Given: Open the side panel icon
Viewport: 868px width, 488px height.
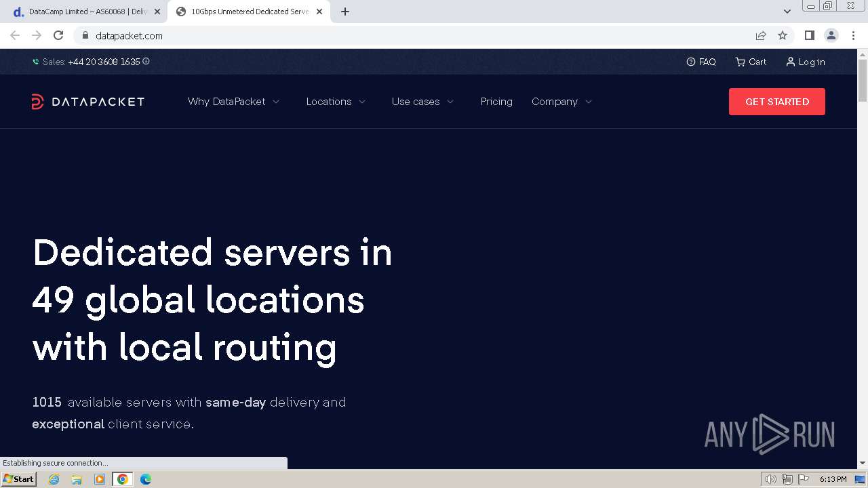Looking at the screenshot, I should click(x=809, y=35).
